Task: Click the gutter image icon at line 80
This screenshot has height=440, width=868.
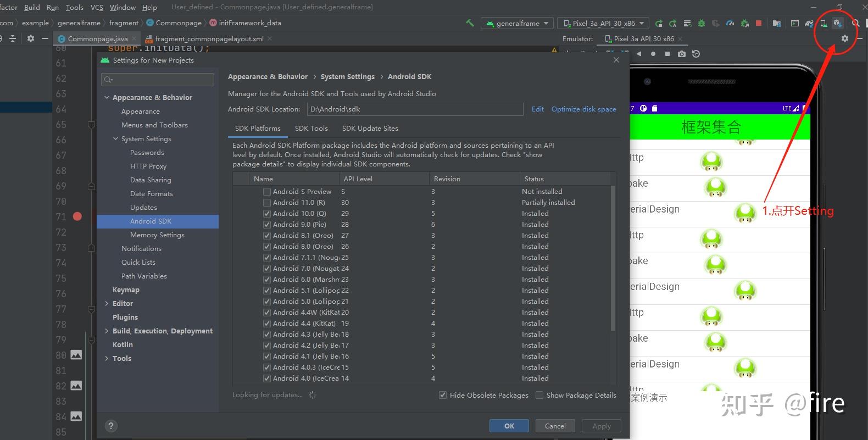Action: 76,355
